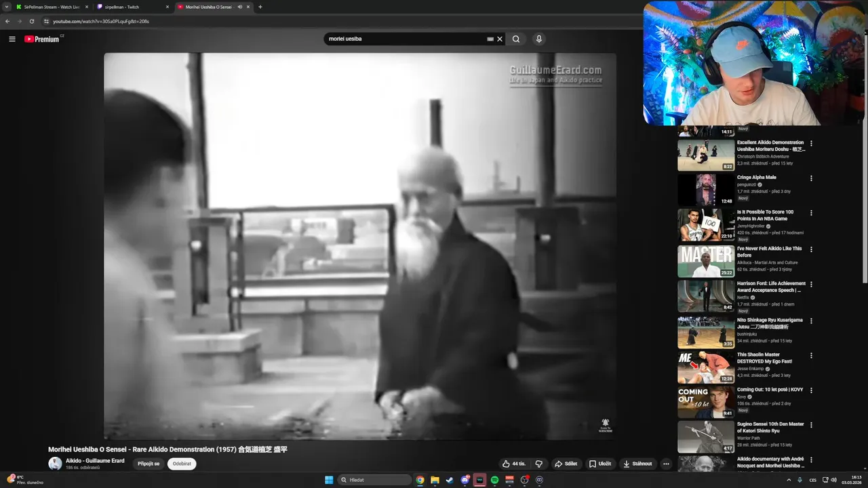Open Google Chrome from the taskbar

[420, 480]
